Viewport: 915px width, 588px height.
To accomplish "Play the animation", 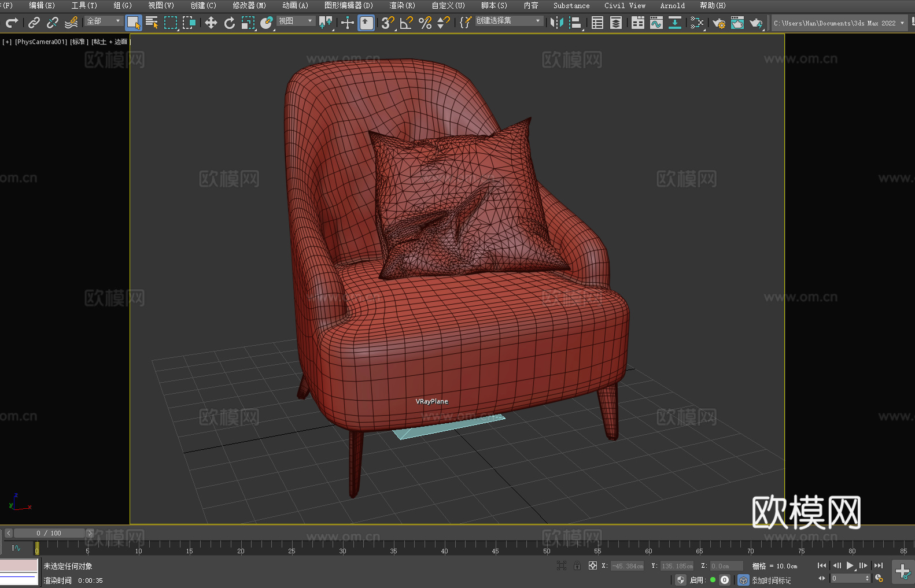I will tap(850, 565).
